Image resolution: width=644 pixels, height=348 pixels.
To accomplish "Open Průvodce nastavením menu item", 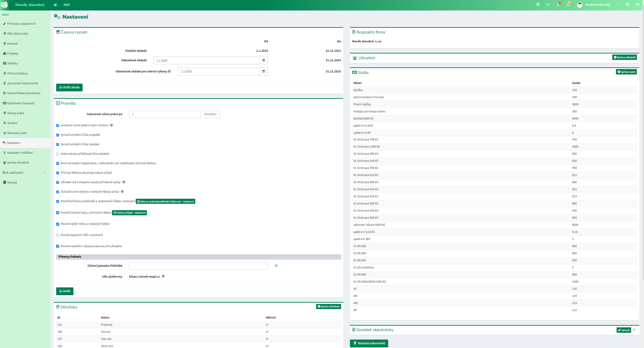I will (25, 24).
